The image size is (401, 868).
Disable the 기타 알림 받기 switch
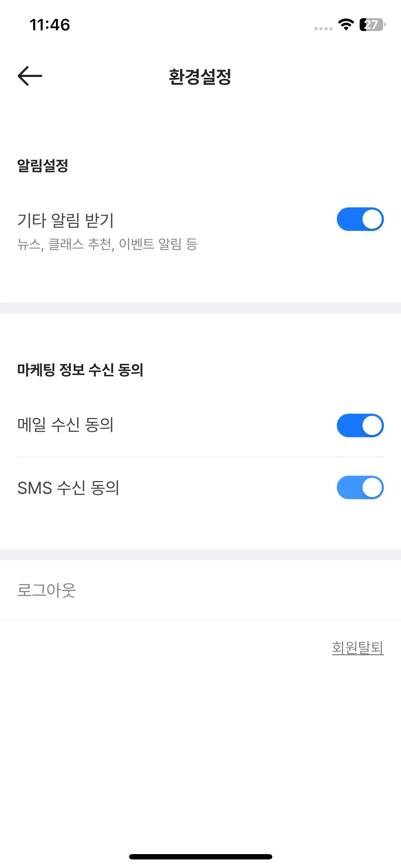click(x=360, y=219)
